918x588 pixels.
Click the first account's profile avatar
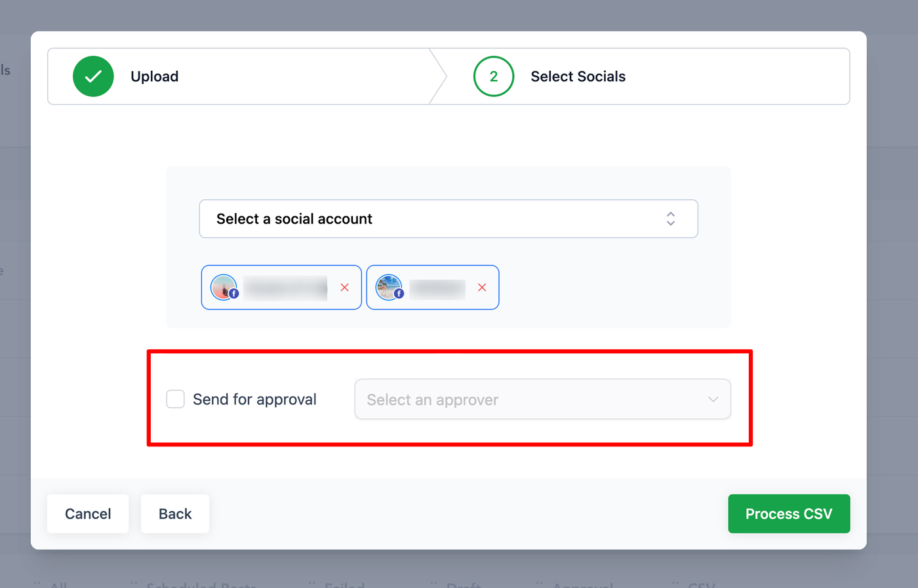(x=222, y=286)
